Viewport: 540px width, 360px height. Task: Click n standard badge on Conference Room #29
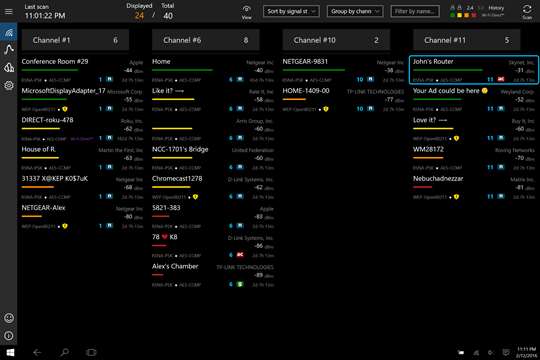click(x=109, y=79)
